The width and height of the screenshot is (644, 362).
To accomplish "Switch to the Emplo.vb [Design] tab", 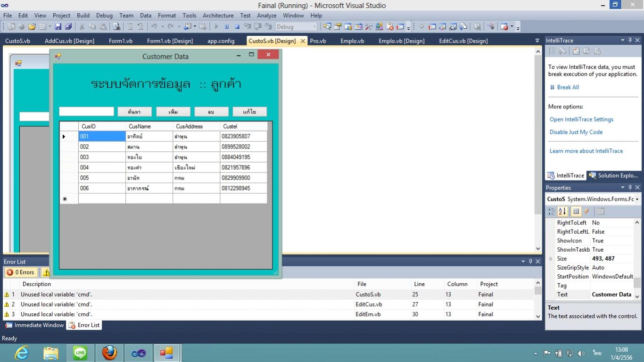I will [x=401, y=41].
